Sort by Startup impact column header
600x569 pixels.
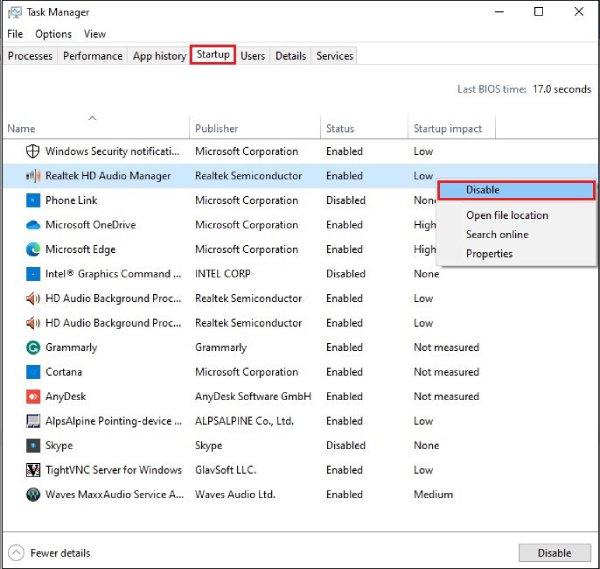(x=447, y=129)
